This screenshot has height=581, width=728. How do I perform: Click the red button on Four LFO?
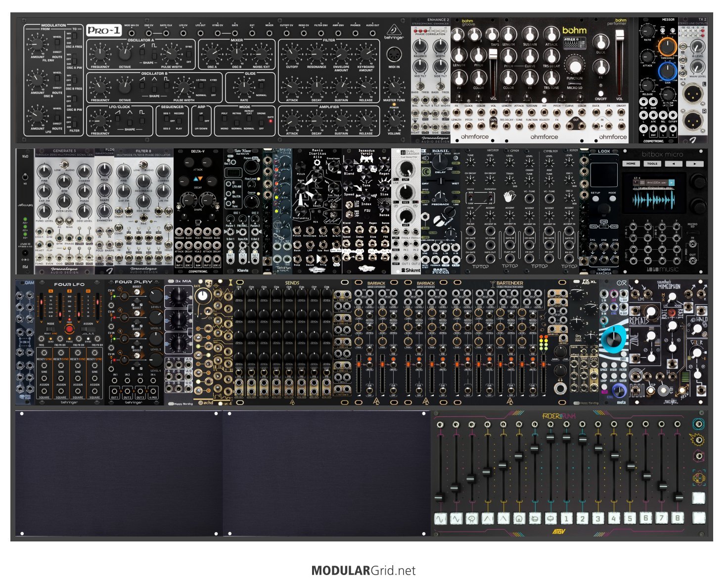point(69,329)
